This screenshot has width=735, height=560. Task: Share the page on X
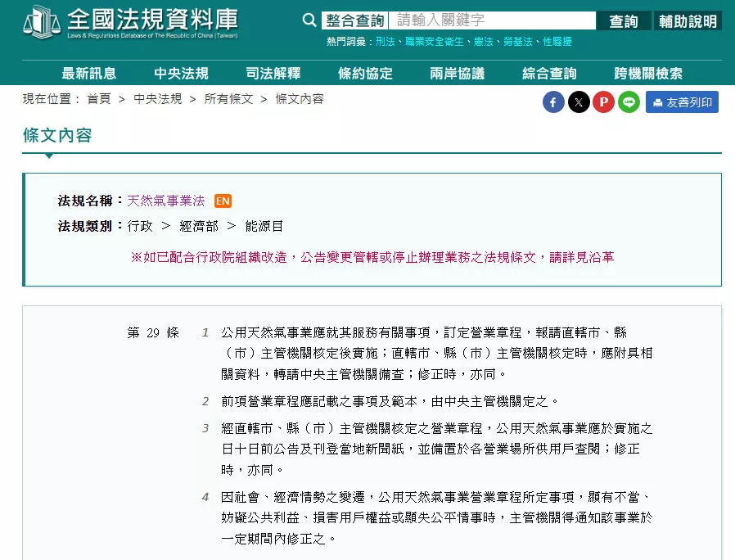(x=579, y=102)
